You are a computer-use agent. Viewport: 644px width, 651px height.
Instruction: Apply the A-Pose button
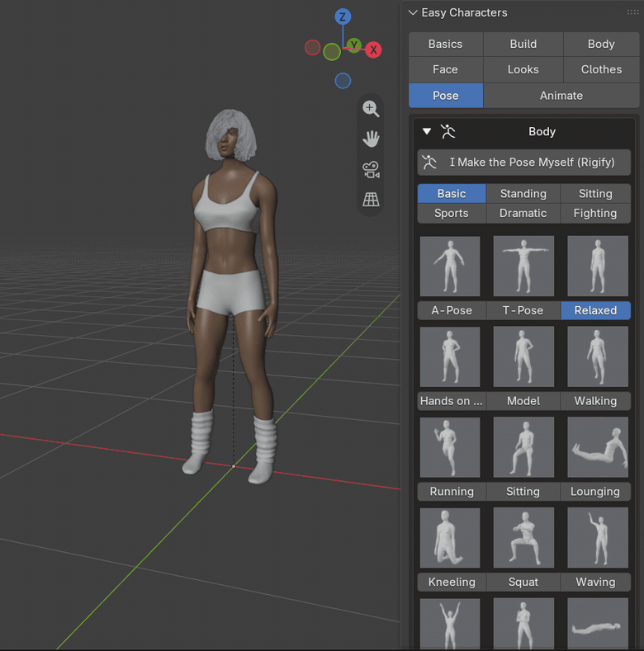452,310
